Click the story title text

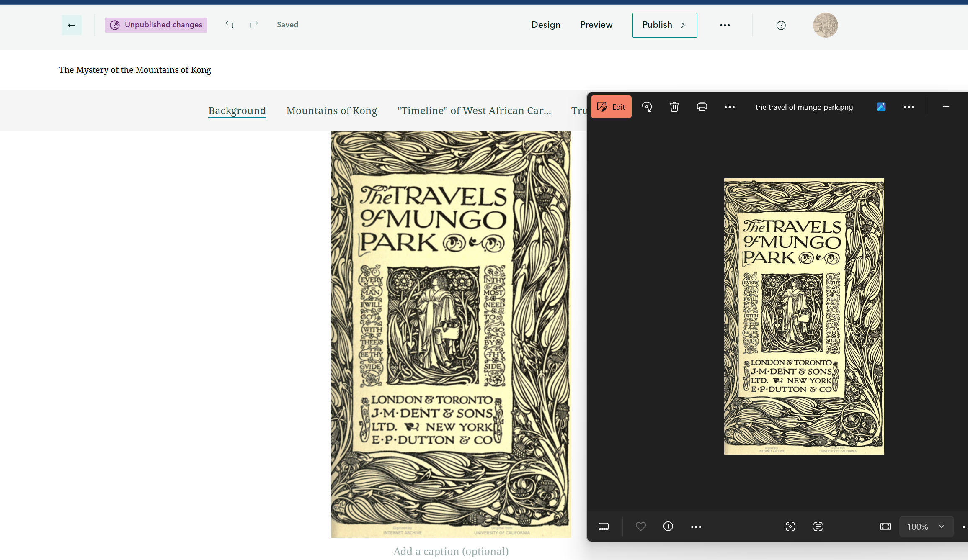click(x=135, y=70)
